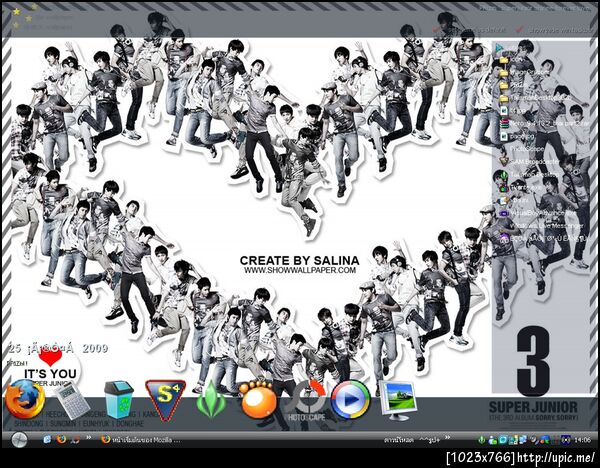Expand the quick launch overflow chevron
The width and height of the screenshot is (600, 468).
(x=88, y=438)
